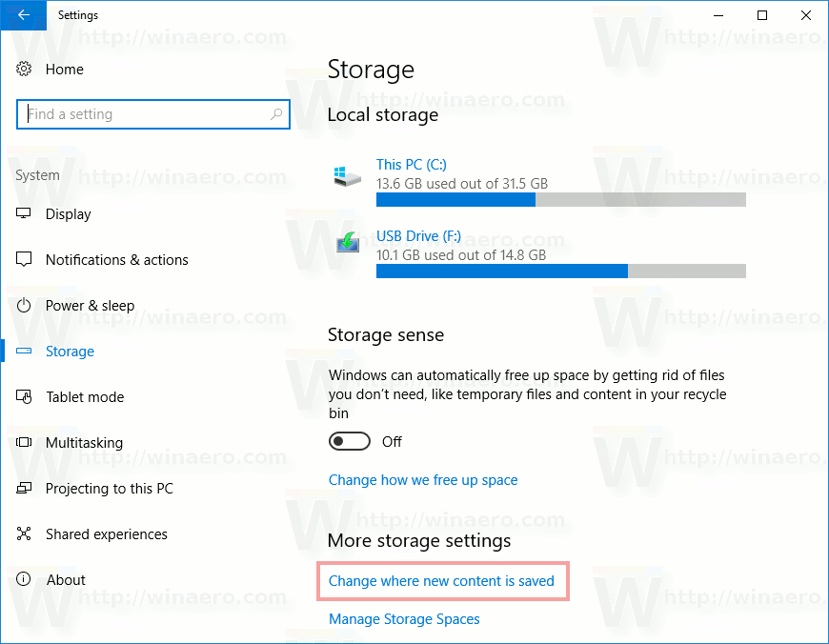
Task: Click the Tablet mode icon
Action: (x=25, y=397)
